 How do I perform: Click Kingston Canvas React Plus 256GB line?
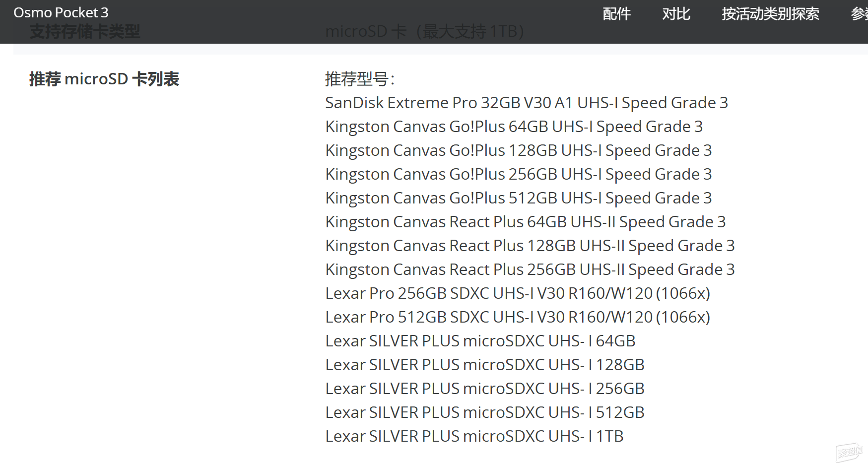(530, 269)
